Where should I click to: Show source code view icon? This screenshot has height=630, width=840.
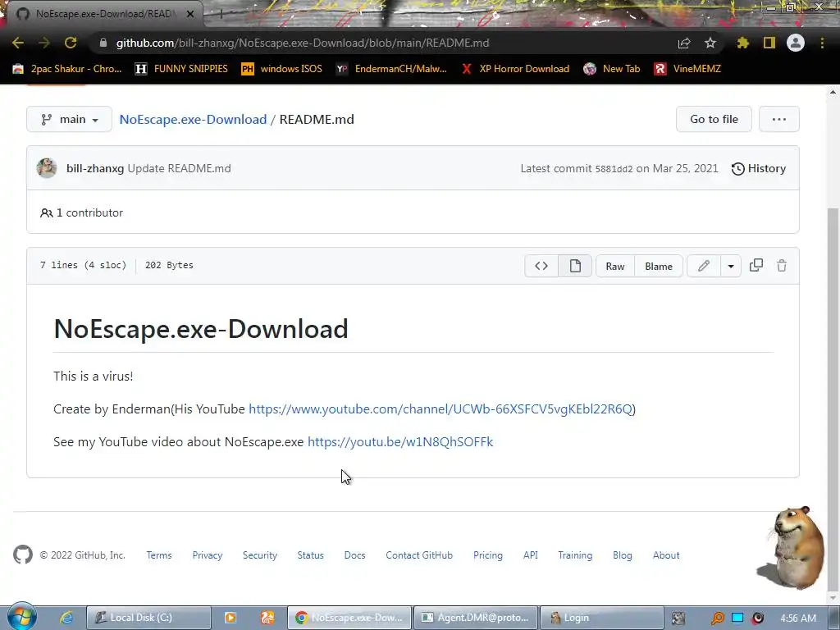tap(541, 266)
